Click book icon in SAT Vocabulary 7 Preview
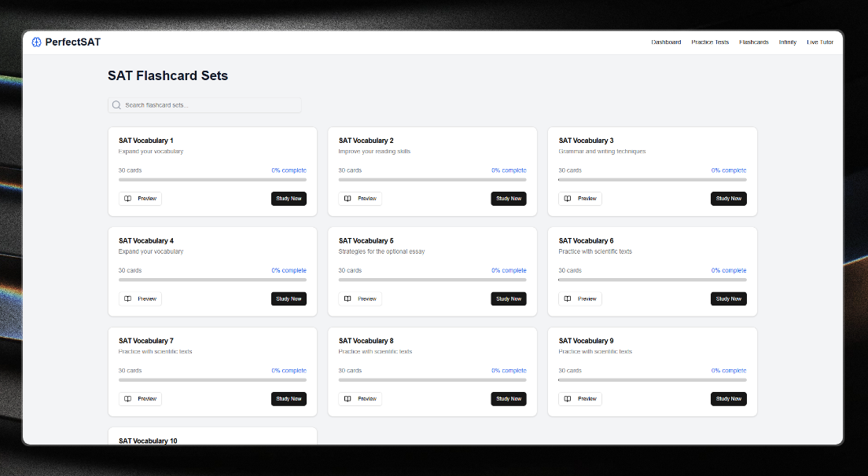The height and width of the screenshot is (476, 868). click(128, 399)
